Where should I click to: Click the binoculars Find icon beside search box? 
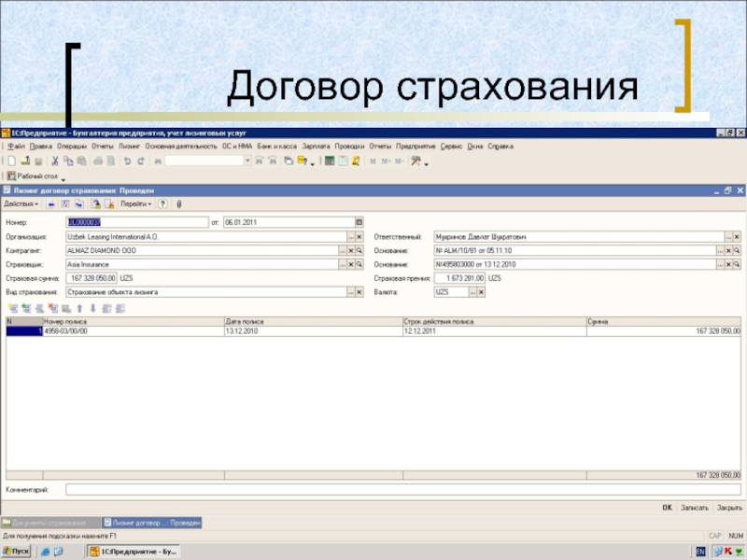(x=158, y=161)
